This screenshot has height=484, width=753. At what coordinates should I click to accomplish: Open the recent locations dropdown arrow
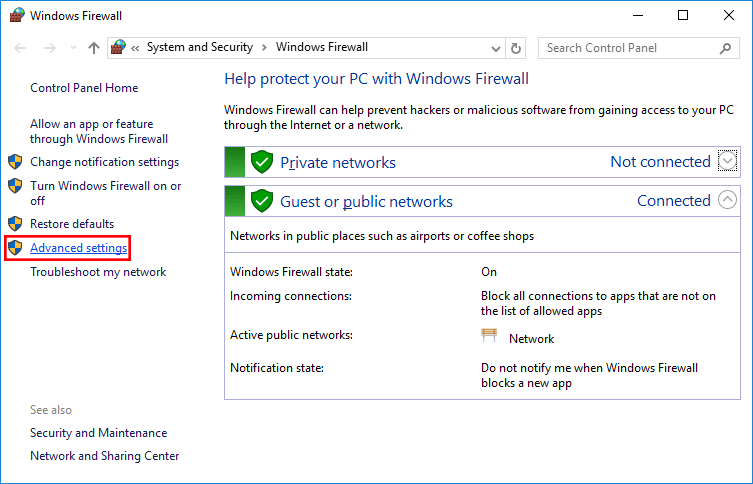point(73,48)
